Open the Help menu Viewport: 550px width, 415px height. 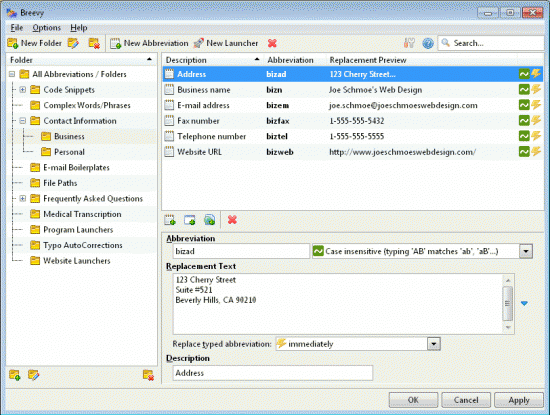tap(79, 27)
